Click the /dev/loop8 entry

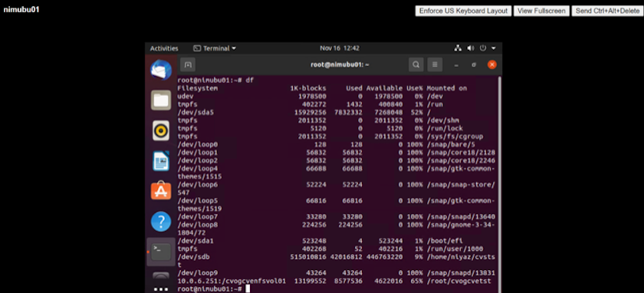tap(198, 225)
